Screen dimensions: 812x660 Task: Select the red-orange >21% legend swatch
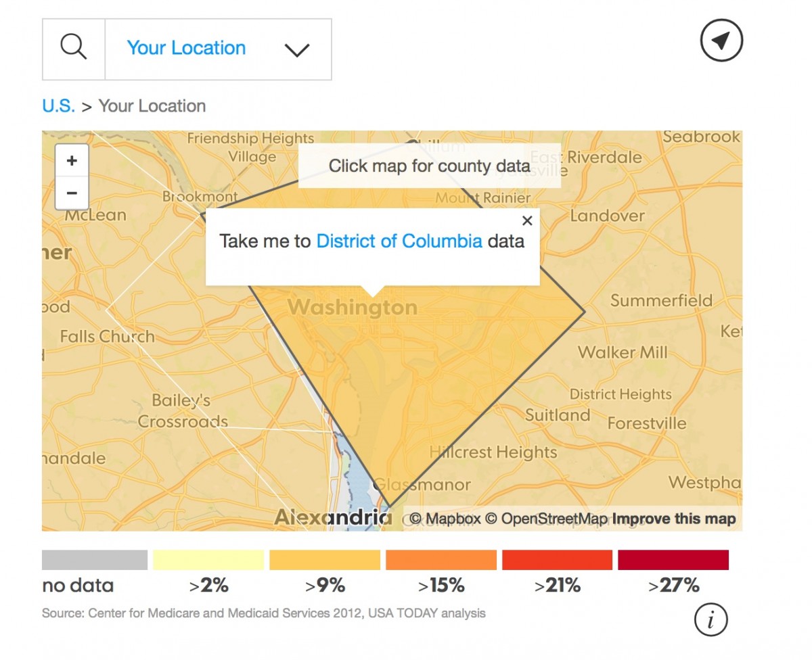[557, 560]
